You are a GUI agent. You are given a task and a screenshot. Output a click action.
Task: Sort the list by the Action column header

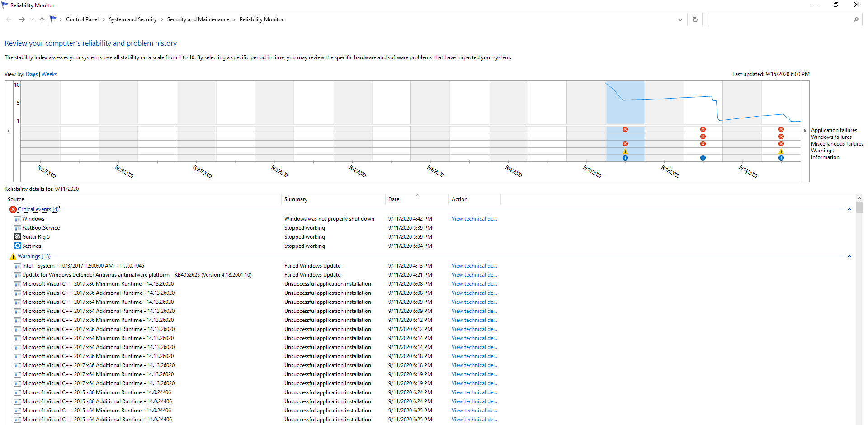pyautogui.click(x=475, y=199)
